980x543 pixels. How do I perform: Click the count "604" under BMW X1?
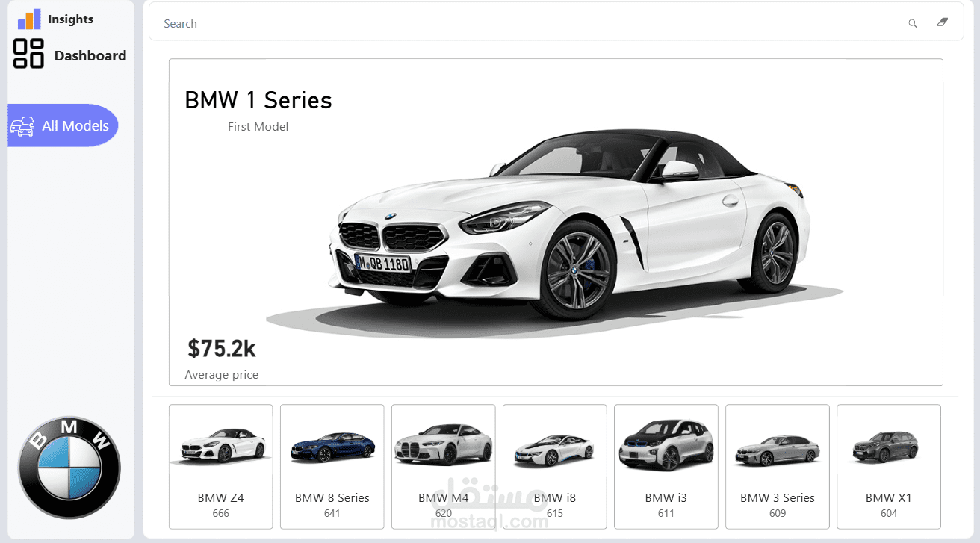[x=889, y=513]
